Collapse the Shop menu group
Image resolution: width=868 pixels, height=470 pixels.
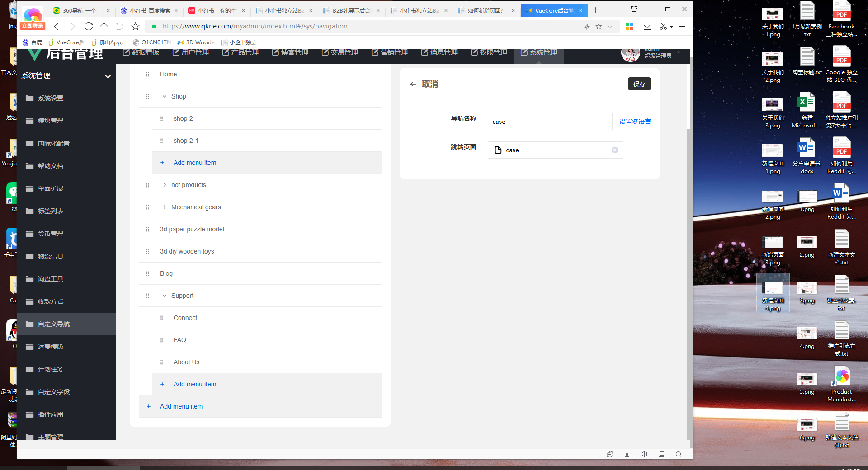point(165,97)
